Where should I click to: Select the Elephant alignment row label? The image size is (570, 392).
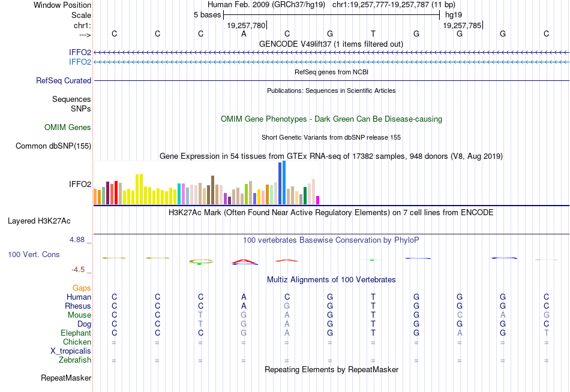pyautogui.click(x=76, y=333)
